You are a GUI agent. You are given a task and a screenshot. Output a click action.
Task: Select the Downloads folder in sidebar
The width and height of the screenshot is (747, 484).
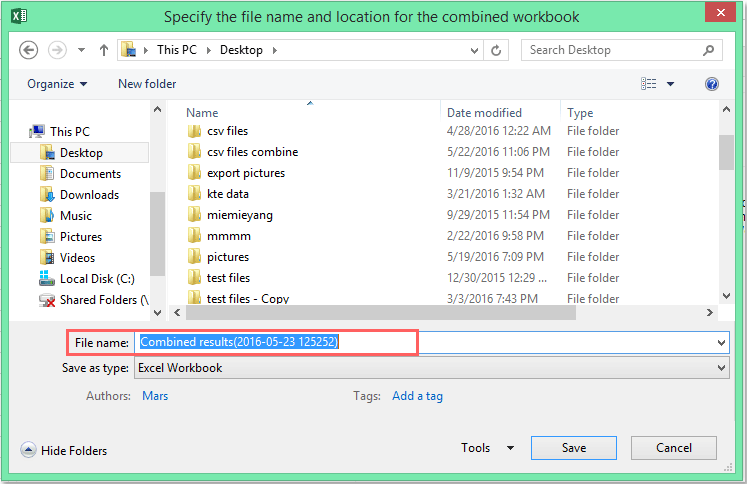[89, 195]
